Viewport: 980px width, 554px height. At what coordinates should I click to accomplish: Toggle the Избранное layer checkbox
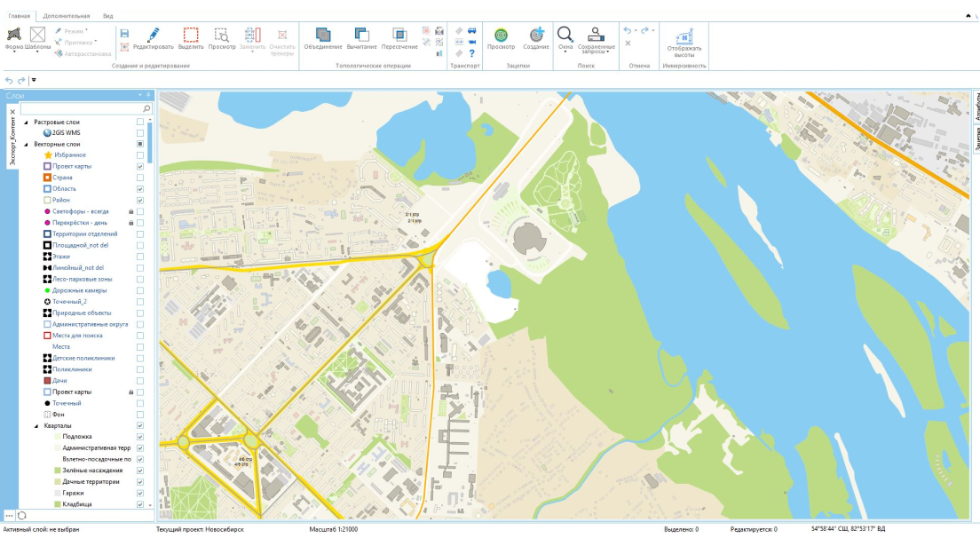(x=140, y=155)
